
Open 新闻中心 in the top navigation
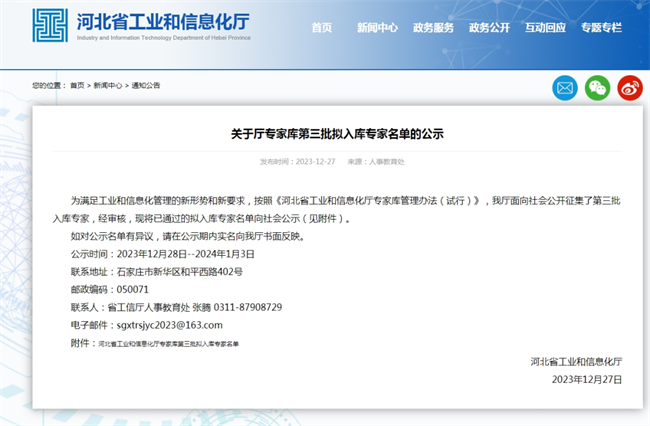tap(377, 28)
